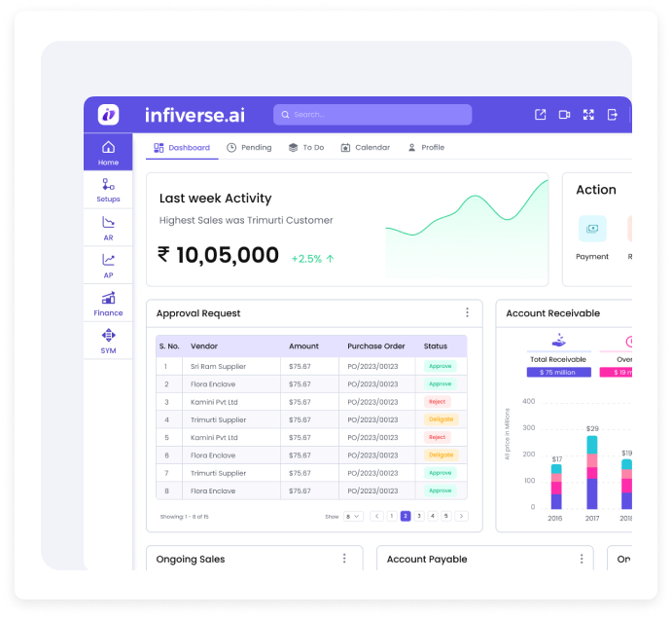Click the Payment action icon

point(592,230)
